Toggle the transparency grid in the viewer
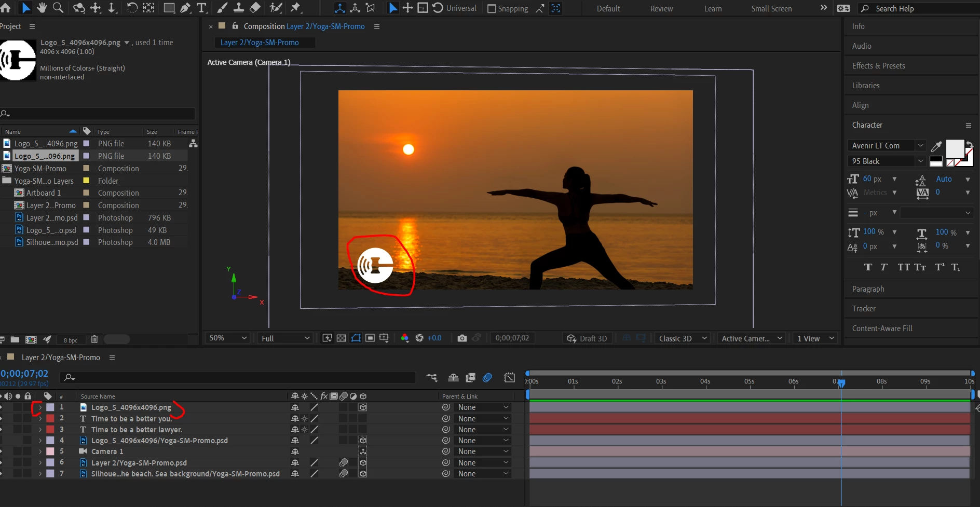This screenshot has width=980, height=507. pyautogui.click(x=341, y=338)
